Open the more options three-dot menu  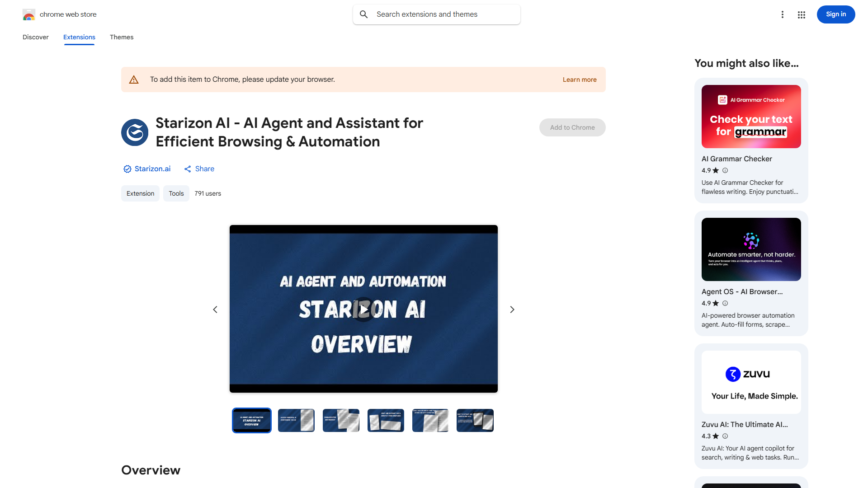(x=783, y=14)
